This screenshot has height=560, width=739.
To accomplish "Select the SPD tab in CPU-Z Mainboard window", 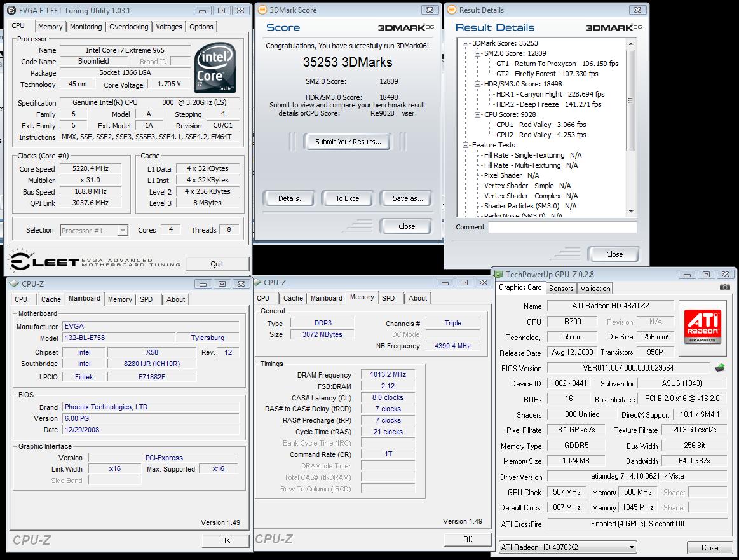I will click(x=146, y=299).
